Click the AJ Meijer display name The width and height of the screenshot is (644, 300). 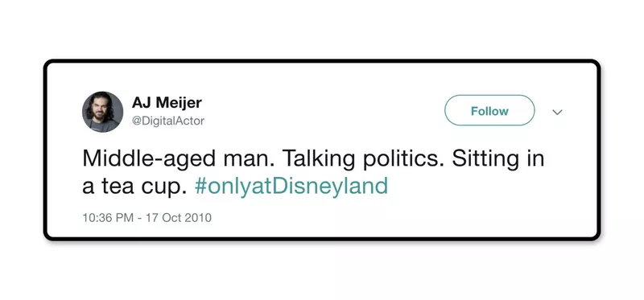point(167,103)
